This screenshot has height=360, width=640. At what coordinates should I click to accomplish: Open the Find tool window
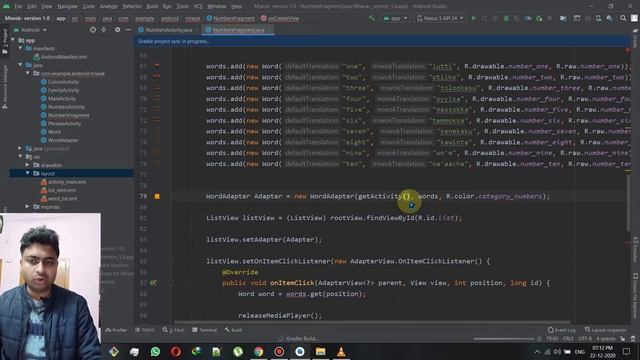[173, 330]
